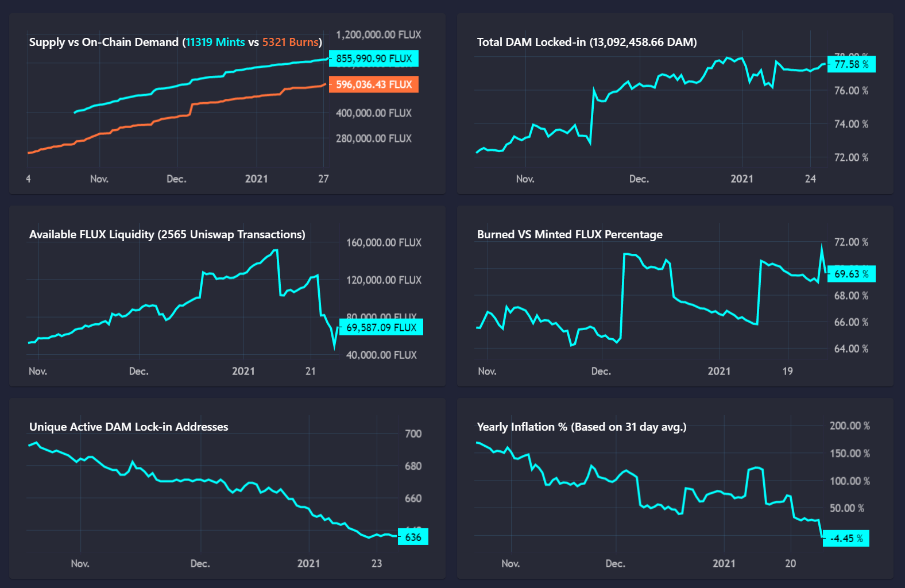This screenshot has width=905, height=588.
Task: Click the 200.00 % axis label
Action: (850, 425)
